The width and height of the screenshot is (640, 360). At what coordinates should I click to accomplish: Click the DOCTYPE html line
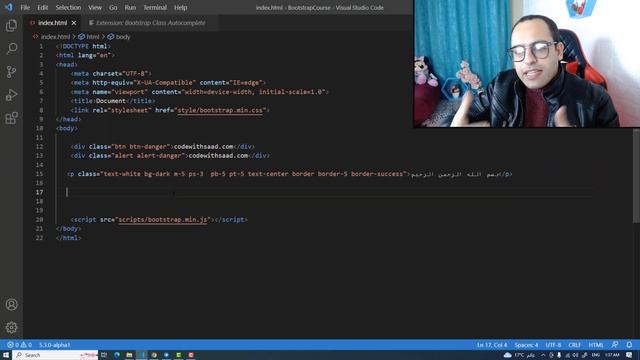[x=83, y=46]
